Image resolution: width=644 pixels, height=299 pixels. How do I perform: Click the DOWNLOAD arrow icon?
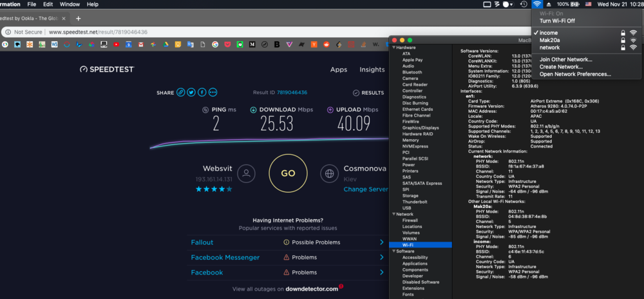[x=253, y=110]
